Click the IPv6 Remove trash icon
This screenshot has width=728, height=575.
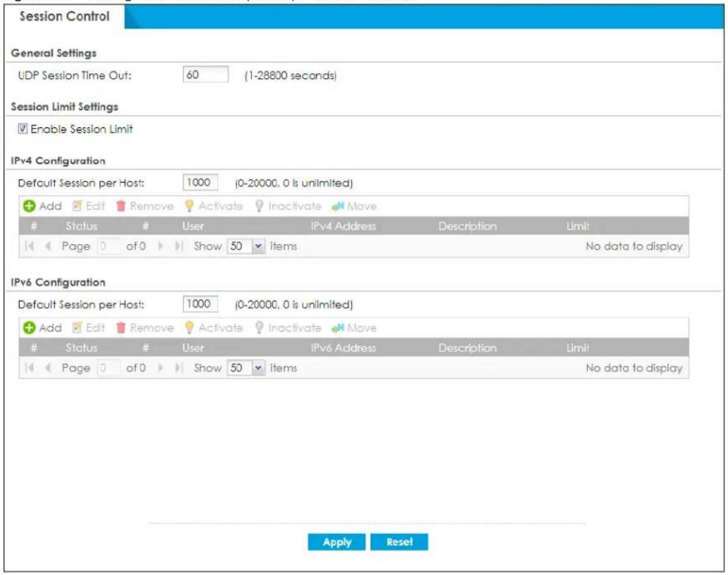click(120, 327)
